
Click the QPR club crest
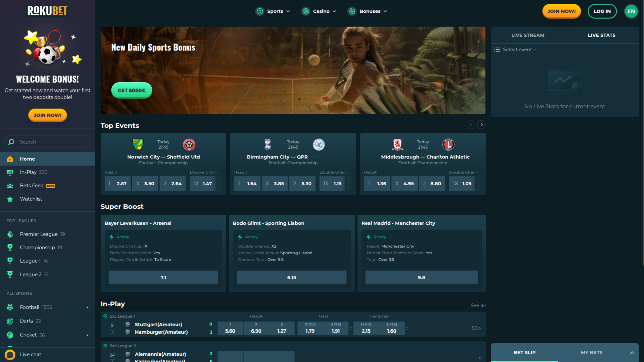coord(319,145)
